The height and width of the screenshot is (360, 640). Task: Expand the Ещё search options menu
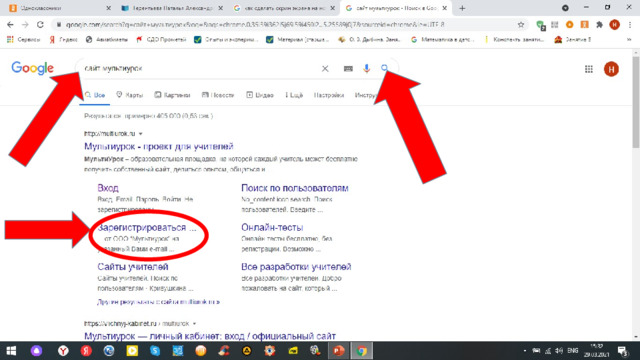point(294,95)
